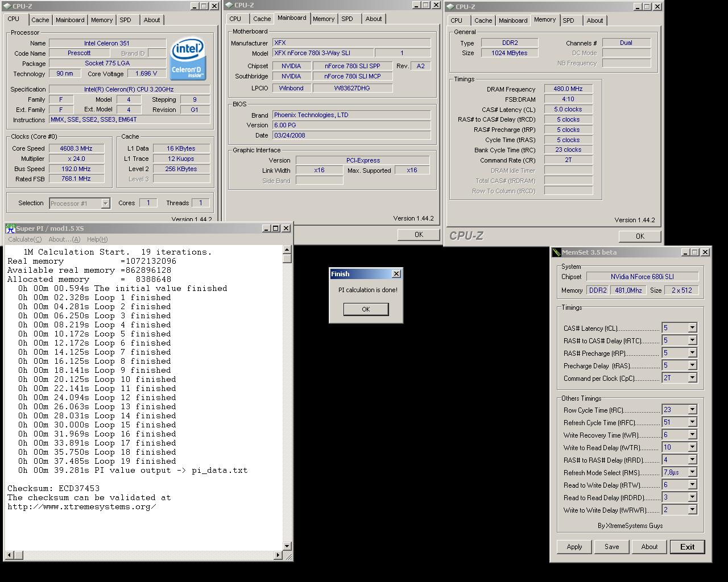Click the MemSet title bar icon

point(557,252)
